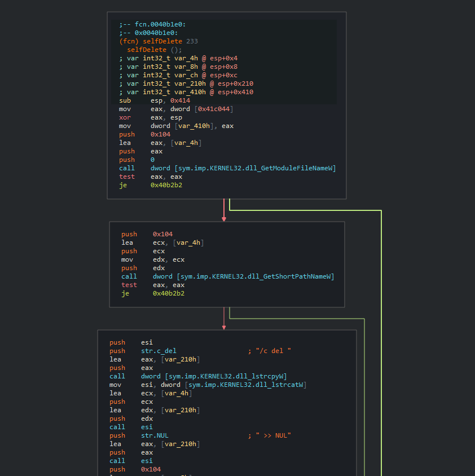Follow the 0x41c044 memory address
The image size is (475, 476).
point(214,109)
